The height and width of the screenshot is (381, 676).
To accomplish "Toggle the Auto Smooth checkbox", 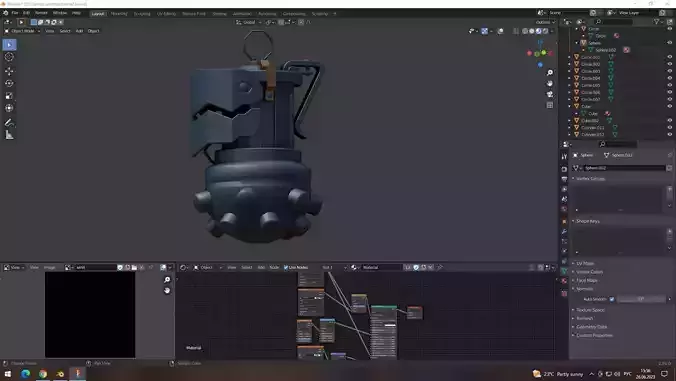I will tap(612, 299).
